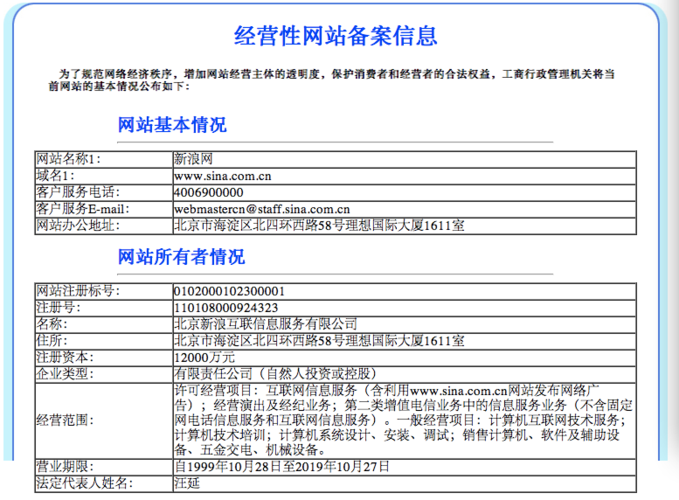This screenshot has width=679, height=500.
Task: Select the 网站基本情况 section heading
Action: pyautogui.click(x=172, y=125)
